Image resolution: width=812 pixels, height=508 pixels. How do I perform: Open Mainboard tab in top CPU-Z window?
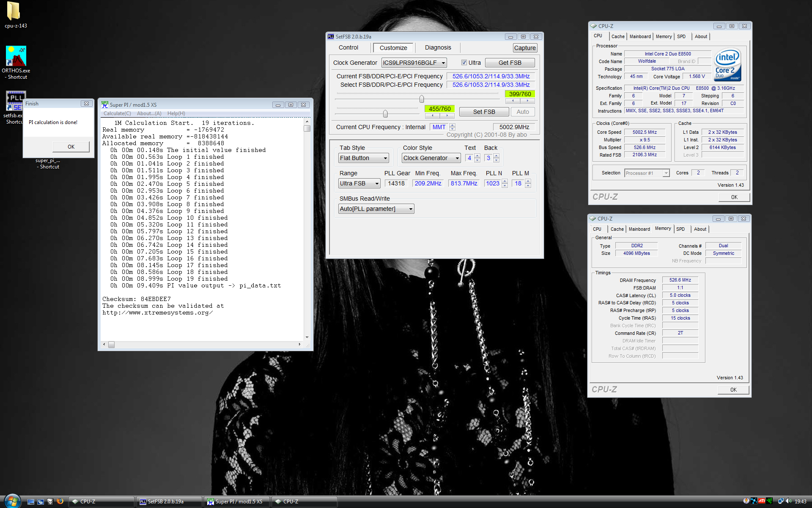pos(640,36)
